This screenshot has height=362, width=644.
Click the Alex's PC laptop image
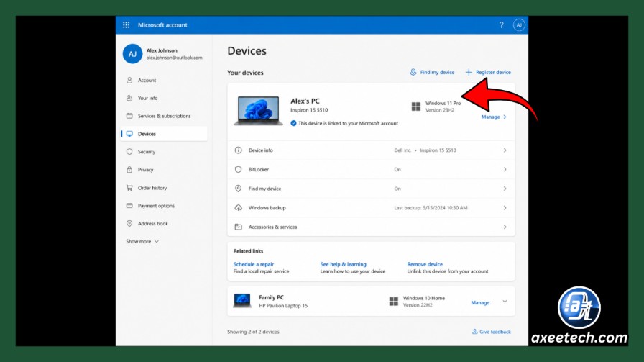coord(258,111)
